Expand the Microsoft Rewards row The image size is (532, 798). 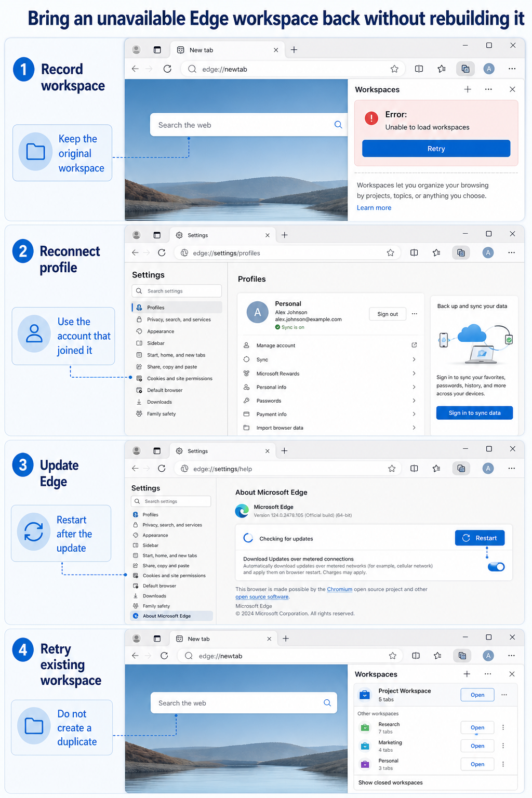coord(330,374)
